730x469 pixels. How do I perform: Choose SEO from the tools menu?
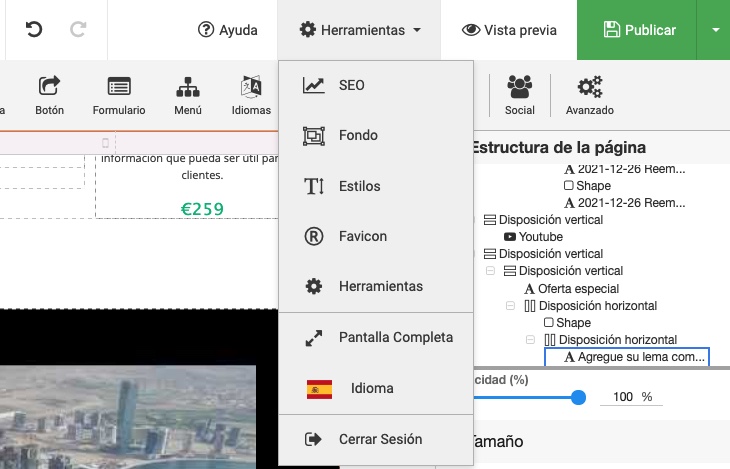click(x=351, y=86)
